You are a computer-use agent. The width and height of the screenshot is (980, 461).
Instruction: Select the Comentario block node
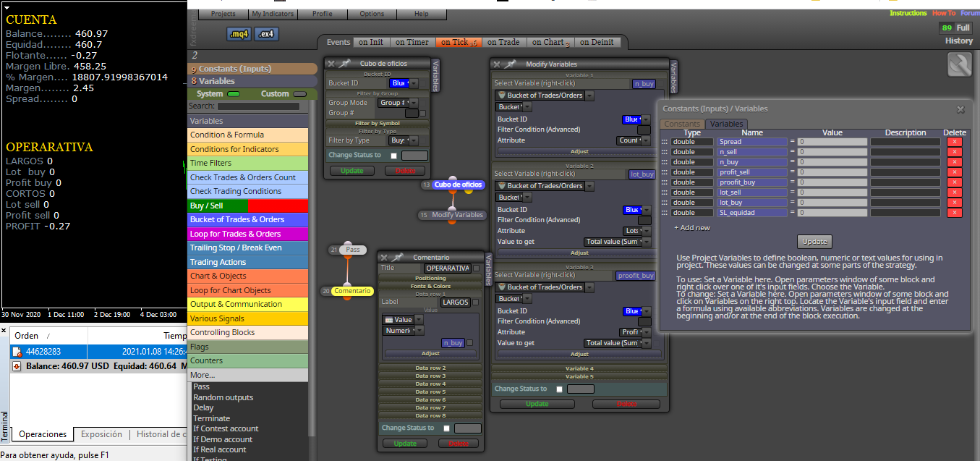tap(353, 291)
